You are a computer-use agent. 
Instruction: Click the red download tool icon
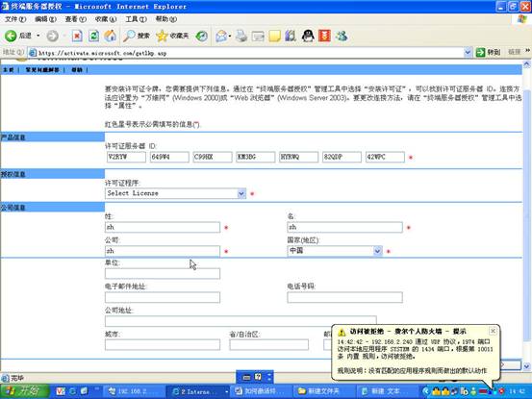tap(324, 36)
